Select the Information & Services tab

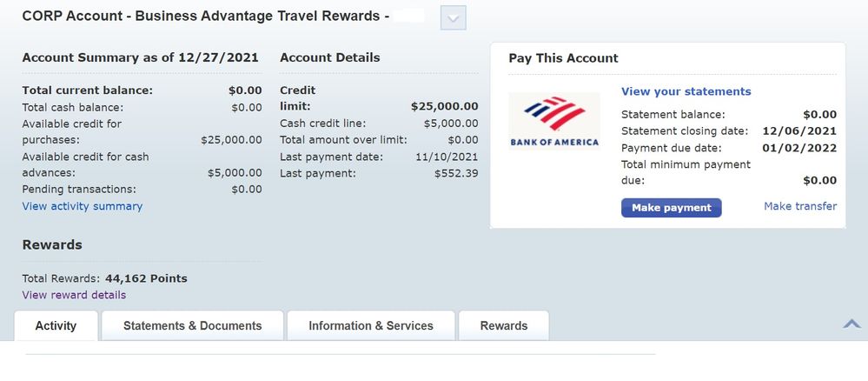(371, 326)
